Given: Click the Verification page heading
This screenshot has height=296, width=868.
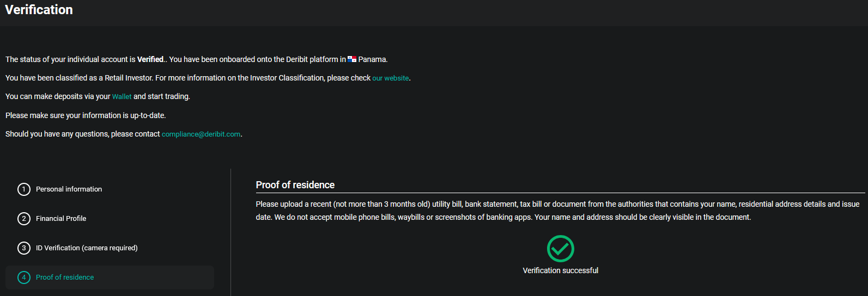Looking at the screenshot, I should (x=39, y=10).
